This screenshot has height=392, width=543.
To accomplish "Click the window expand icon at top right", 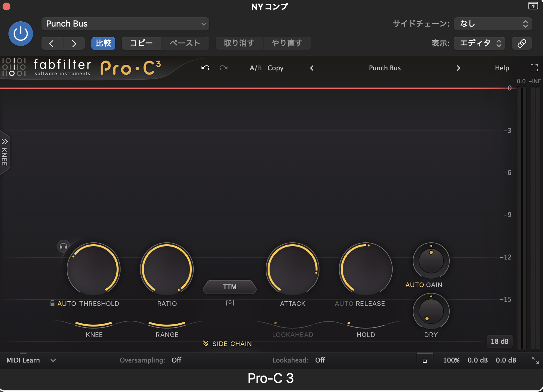I will click(533, 6).
